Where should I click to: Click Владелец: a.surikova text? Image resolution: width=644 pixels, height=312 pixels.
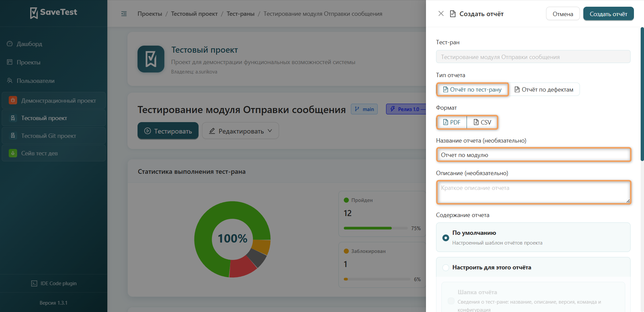click(x=194, y=72)
